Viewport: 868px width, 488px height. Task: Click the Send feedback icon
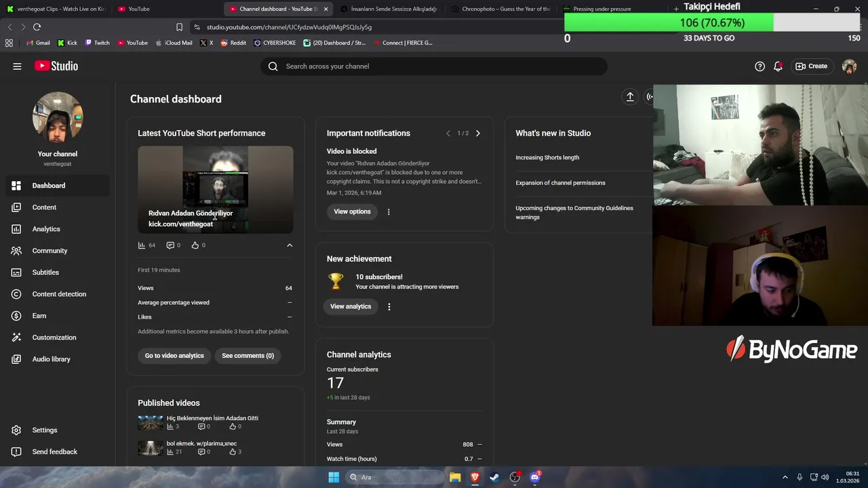coord(16,452)
